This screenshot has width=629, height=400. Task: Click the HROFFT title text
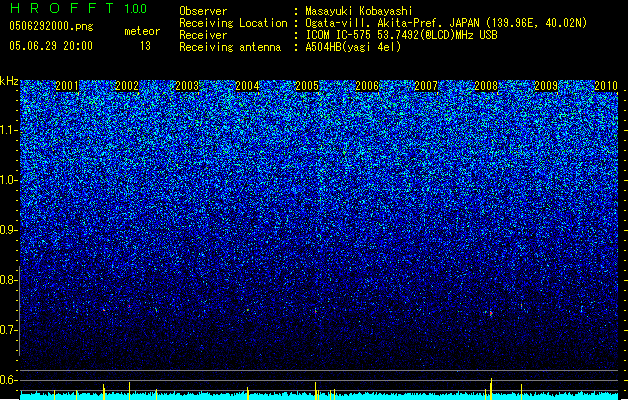click(62, 8)
